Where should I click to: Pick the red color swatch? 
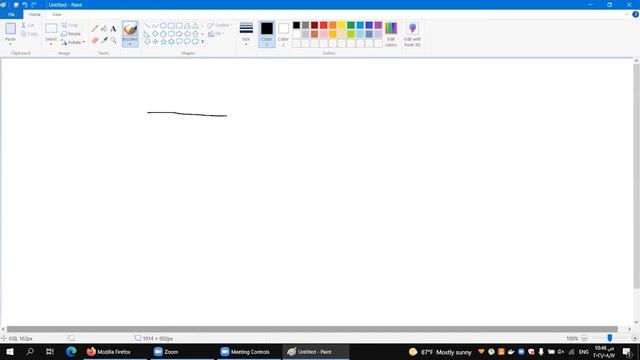pyautogui.click(x=324, y=25)
